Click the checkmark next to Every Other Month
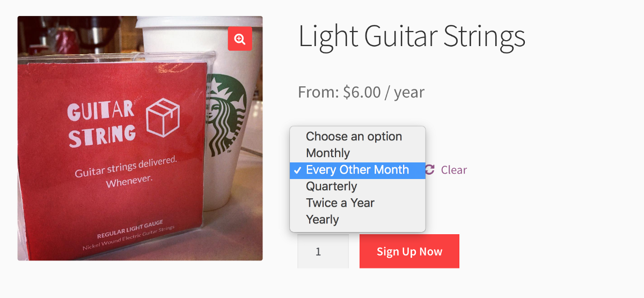The height and width of the screenshot is (298, 644). point(297,170)
